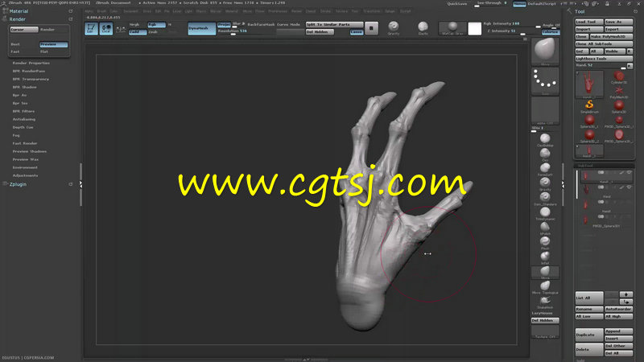Toggle the Rgb channel button
Viewport: 644px width, 362px height.
(x=156, y=25)
